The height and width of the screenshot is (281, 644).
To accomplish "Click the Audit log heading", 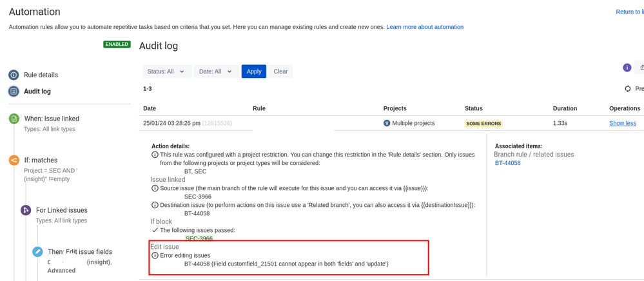I will (159, 46).
